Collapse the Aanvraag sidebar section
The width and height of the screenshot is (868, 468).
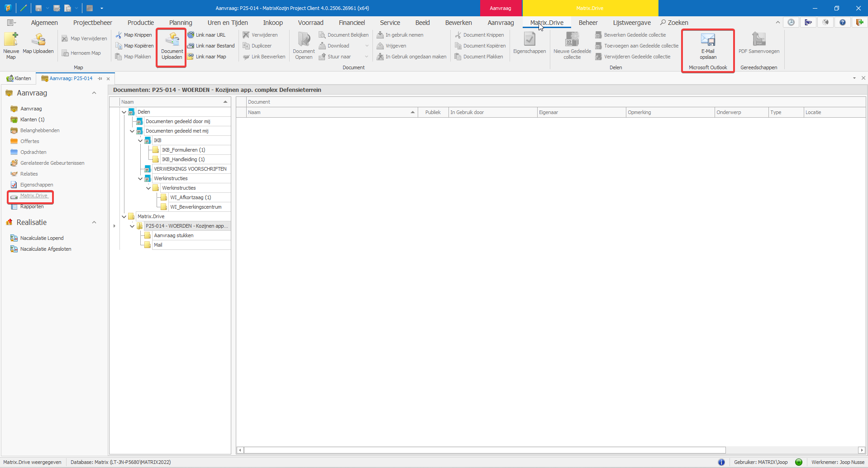[x=94, y=93]
